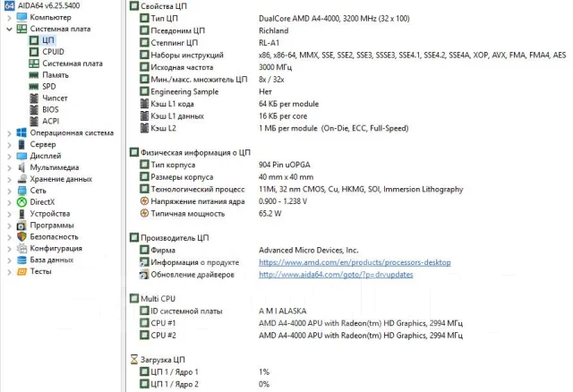This screenshot has height=392, width=573.
Task: Click the База данных database icon
Action: point(21,260)
